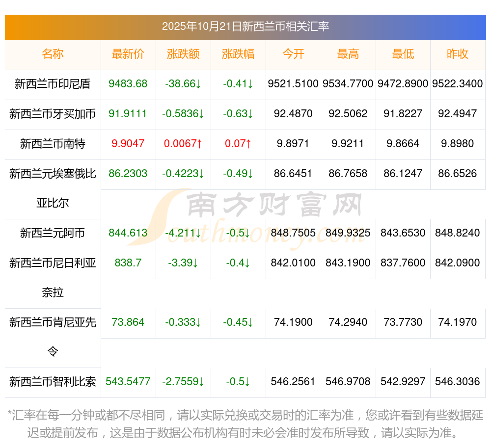Click the change value -3.39↓
The height and width of the screenshot is (448, 491).
coord(183,263)
